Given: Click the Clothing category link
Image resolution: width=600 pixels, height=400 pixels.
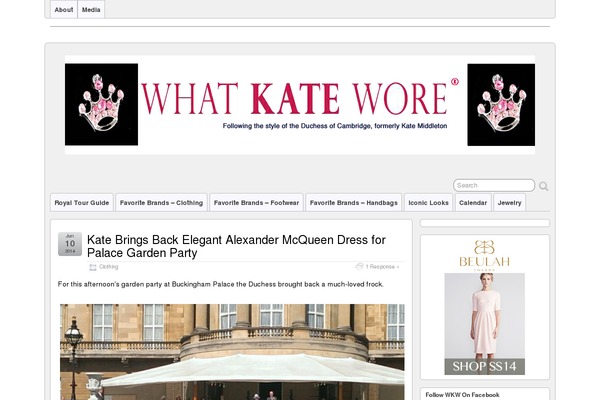Looking at the screenshot, I should tap(109, 267).
